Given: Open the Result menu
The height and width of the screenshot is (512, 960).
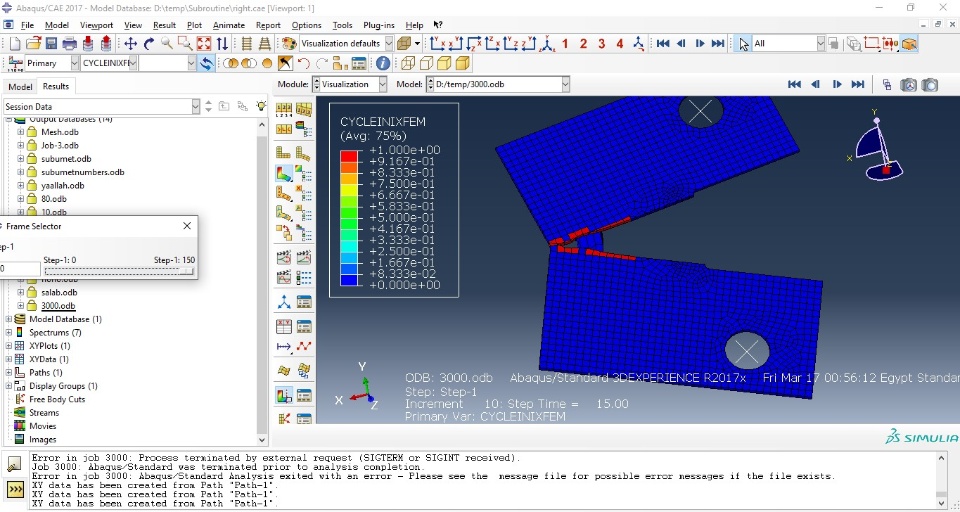Looking at the screenshot, I should click(x=164, y=25).
